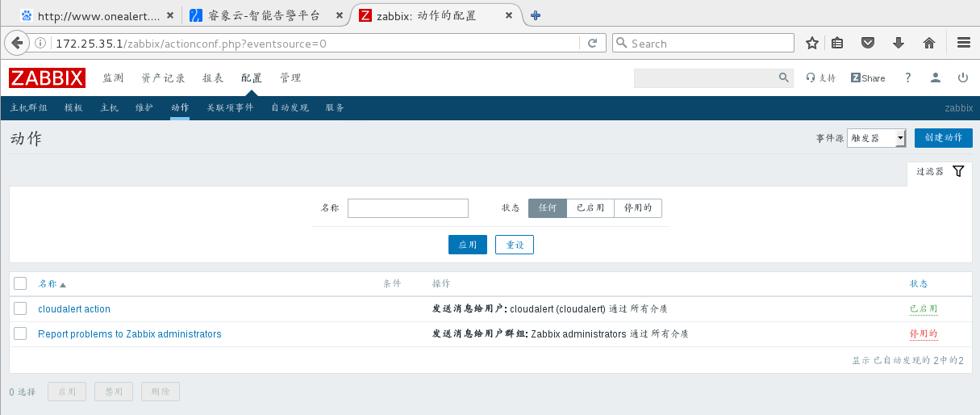The height and width of the screenshot is (415, 980).
Task: Switch to the 睿象云-智能告警平台 browser tab
Action: (x=264, y=15)
